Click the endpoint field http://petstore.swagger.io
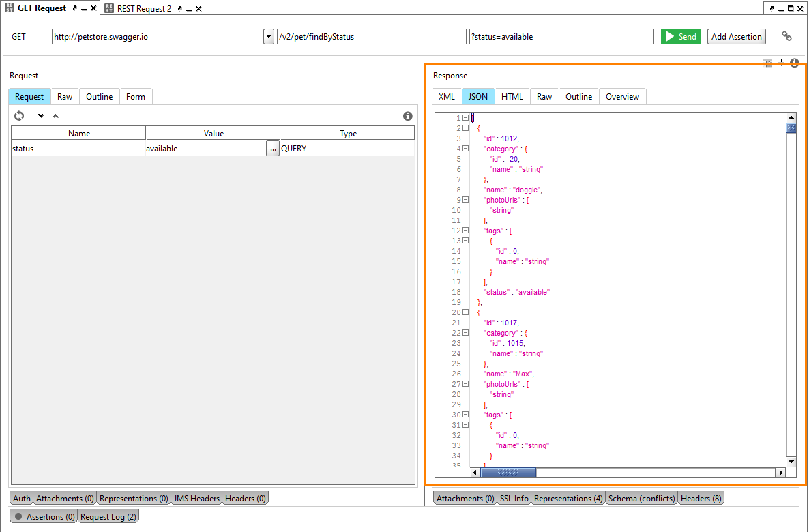The height and width of the screenshot is (532, 809). pyautogui.click(x=158, y=37)
